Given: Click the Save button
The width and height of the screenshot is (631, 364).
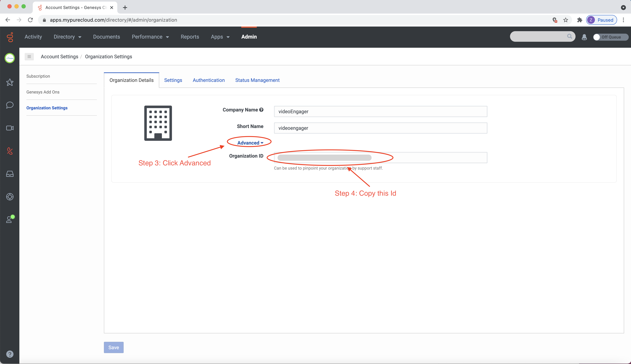Looking at the screenshot, I should (114, 347).
